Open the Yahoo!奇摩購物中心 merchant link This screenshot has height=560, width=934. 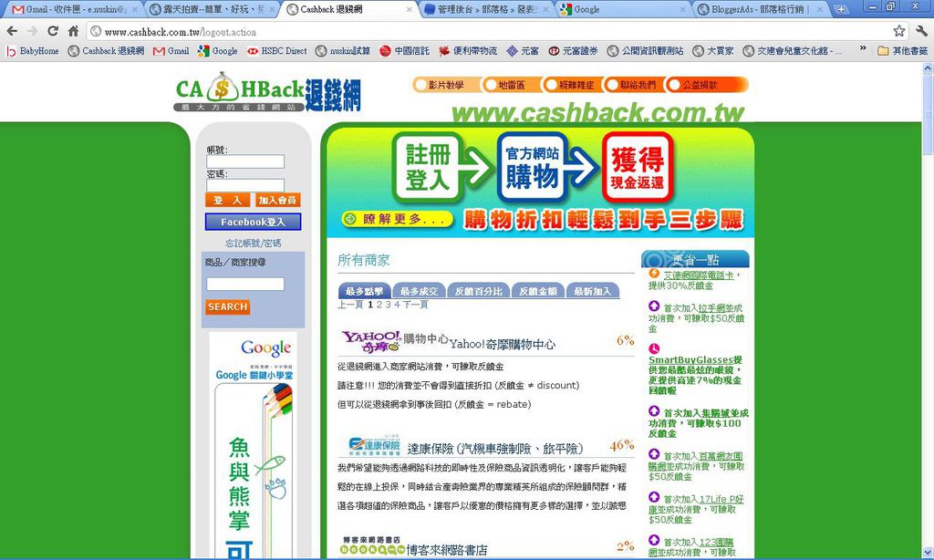(x=503, y=344)
